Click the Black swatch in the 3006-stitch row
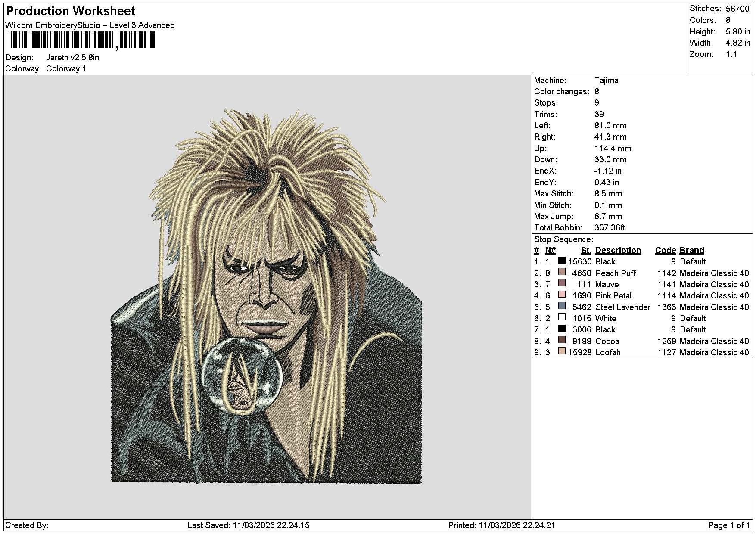This screenshot has width=756, height=534. [562, 328]
